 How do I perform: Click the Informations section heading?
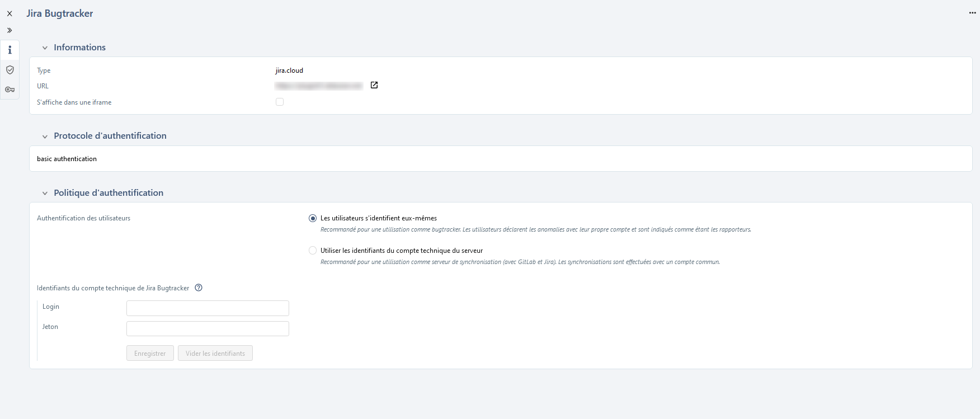coord(79,48)
